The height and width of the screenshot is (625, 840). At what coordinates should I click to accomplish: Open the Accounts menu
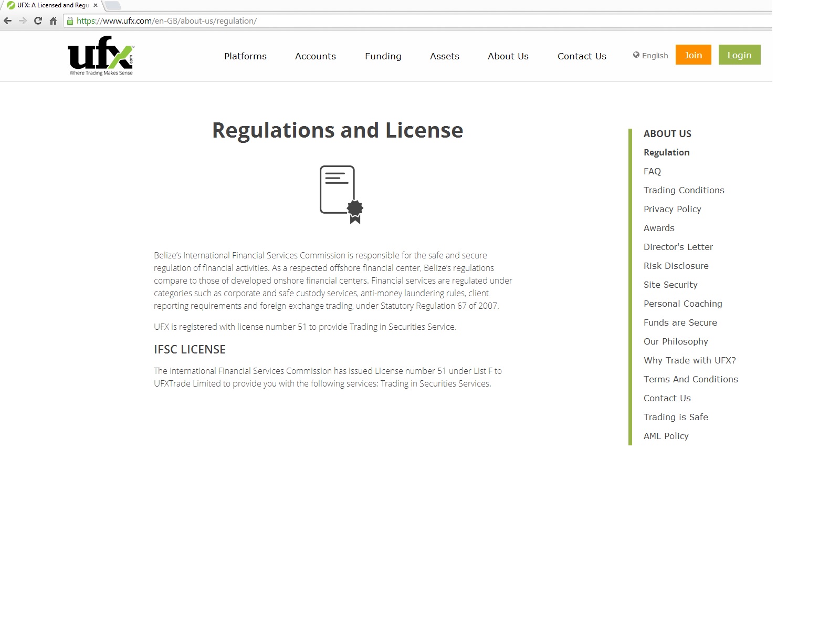pos(315,56)
